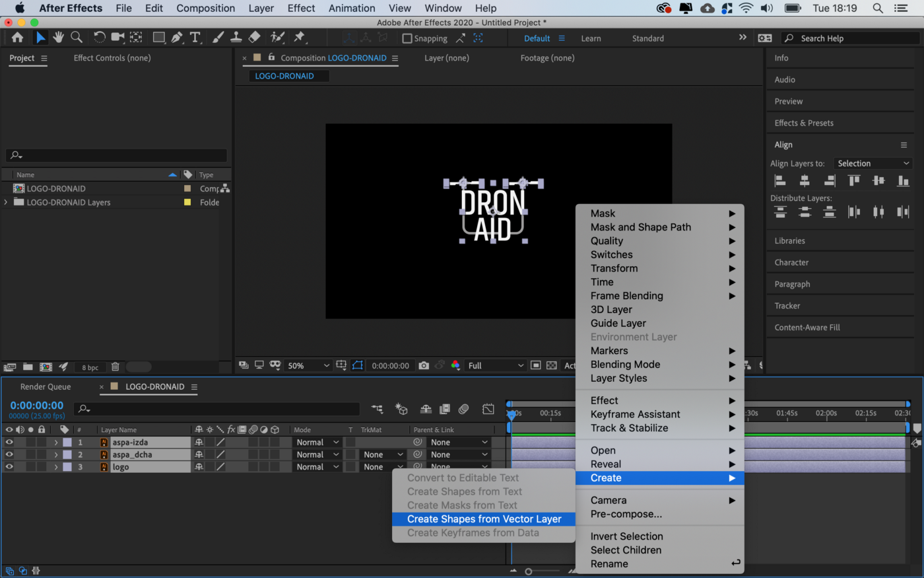Toggle visibility of the logo layer
Image resolution: width=924 pixels, height=578 pixels.
9,467
